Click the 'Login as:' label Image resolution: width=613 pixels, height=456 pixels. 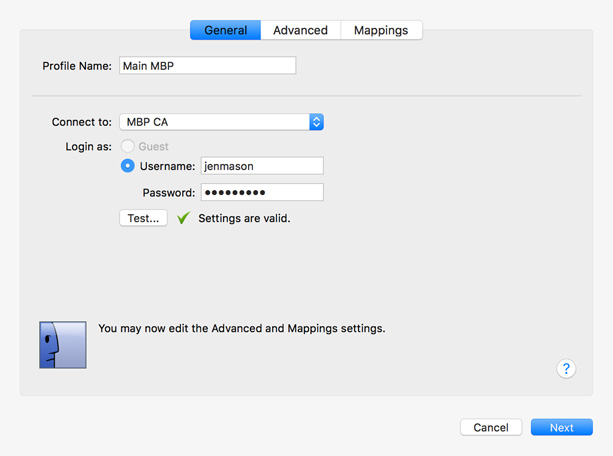point(88,147)
